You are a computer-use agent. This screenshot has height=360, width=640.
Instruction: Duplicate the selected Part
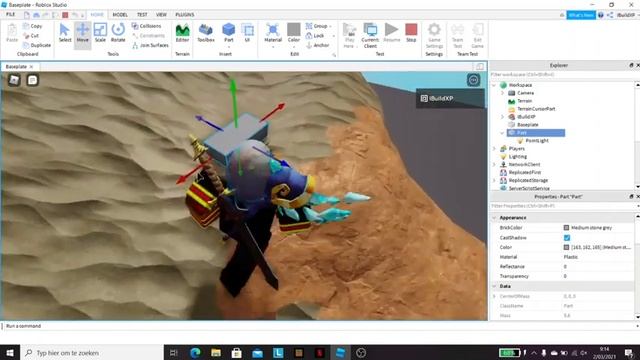pyautogui.click(x=37, y=45)
